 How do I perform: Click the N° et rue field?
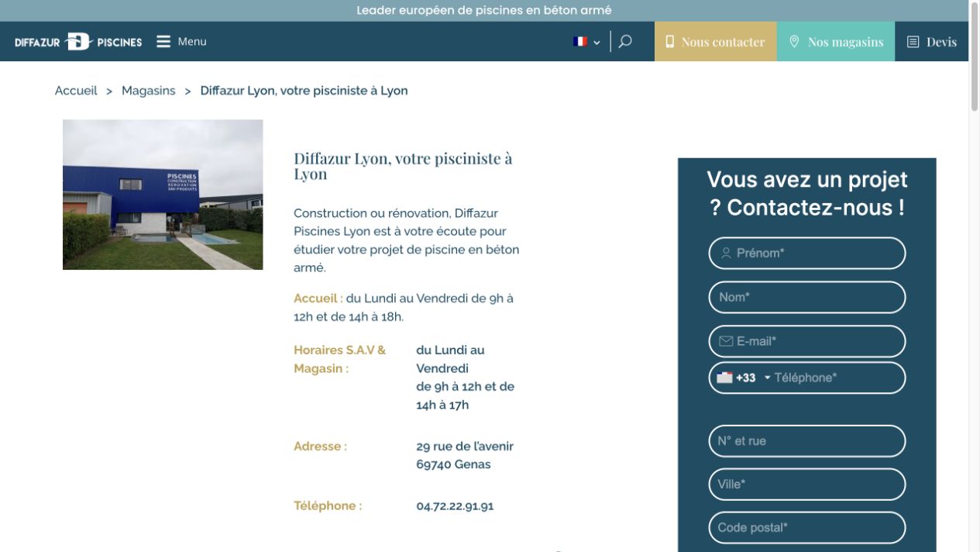click(x=806, y=441)
